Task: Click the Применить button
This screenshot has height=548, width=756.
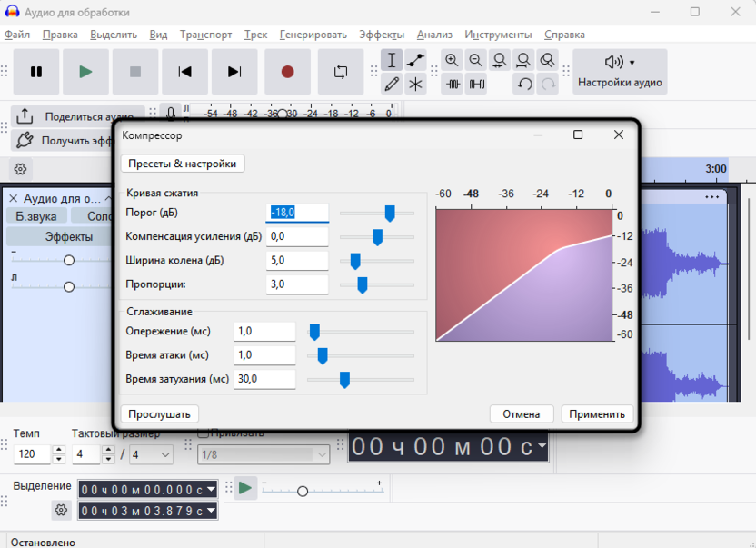Action: [x=597, y=413]
